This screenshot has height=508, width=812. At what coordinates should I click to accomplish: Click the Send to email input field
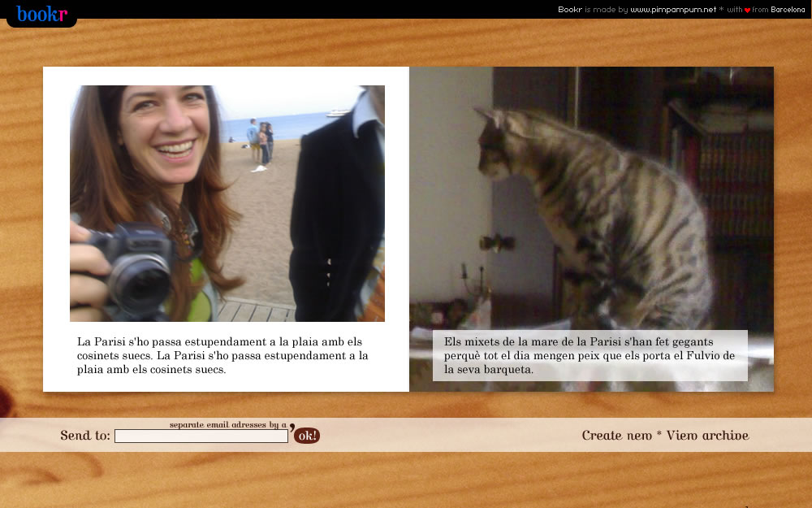point(201,436)
